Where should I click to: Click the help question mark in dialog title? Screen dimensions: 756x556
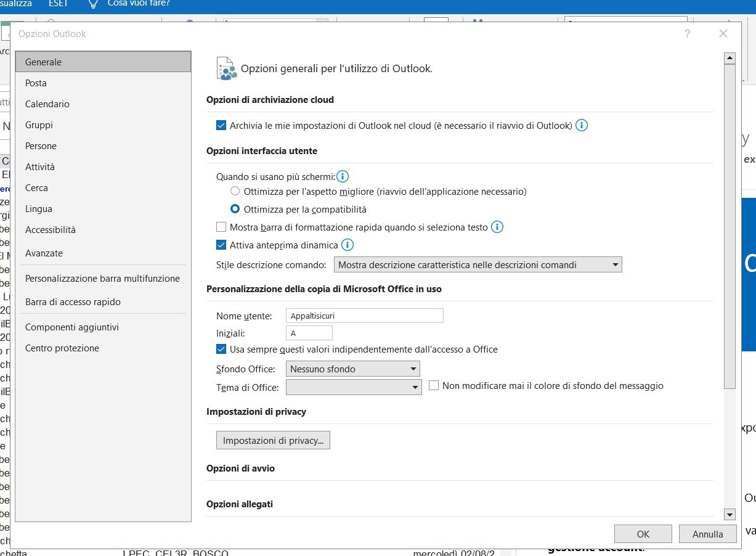point(688,34)
